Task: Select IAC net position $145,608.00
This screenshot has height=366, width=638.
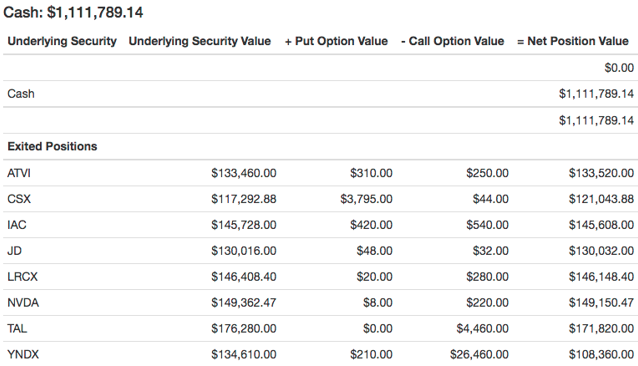Action: 601,225
